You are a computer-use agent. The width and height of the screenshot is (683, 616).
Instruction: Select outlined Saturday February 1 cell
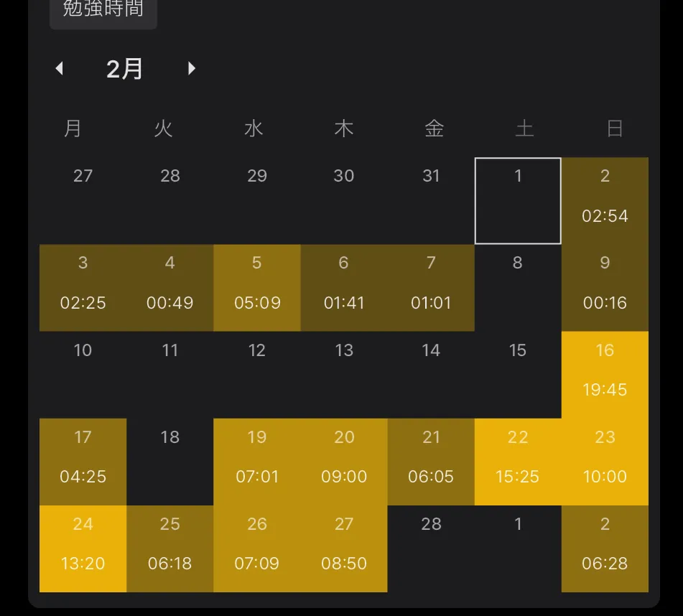(518, 201)
